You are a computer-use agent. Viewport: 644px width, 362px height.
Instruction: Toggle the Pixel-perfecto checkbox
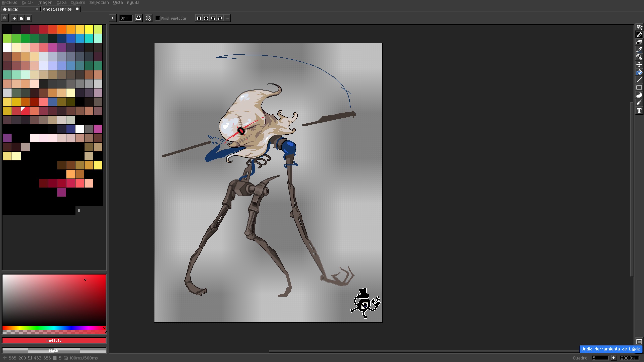point(158,18)
